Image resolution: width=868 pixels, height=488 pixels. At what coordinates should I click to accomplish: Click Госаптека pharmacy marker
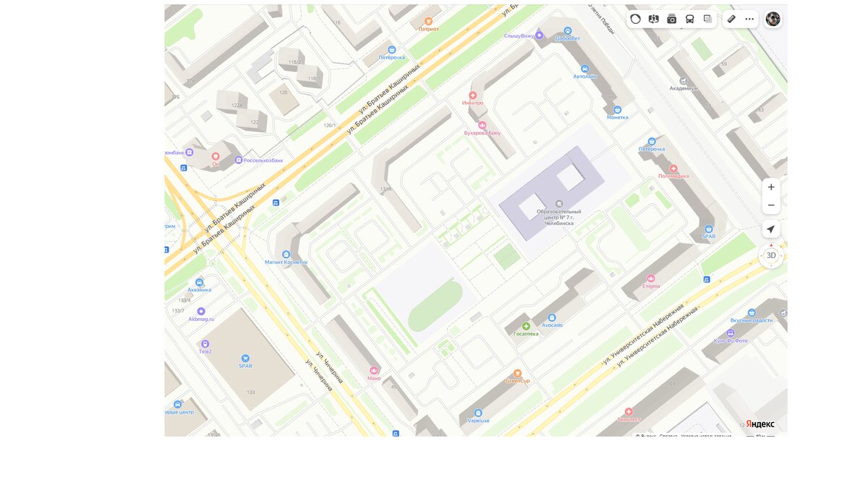pos(526,326)
